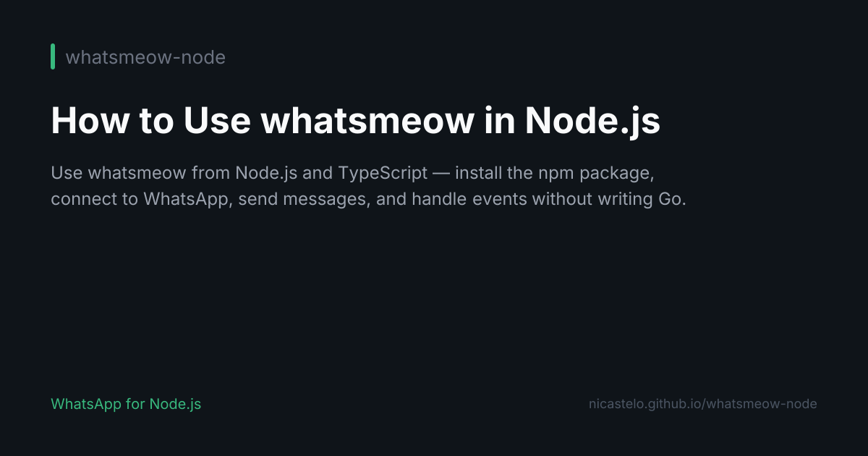
Task: Open the nicastelo.github.io/whatsmeow-node URL
Action: click(703, 404)
